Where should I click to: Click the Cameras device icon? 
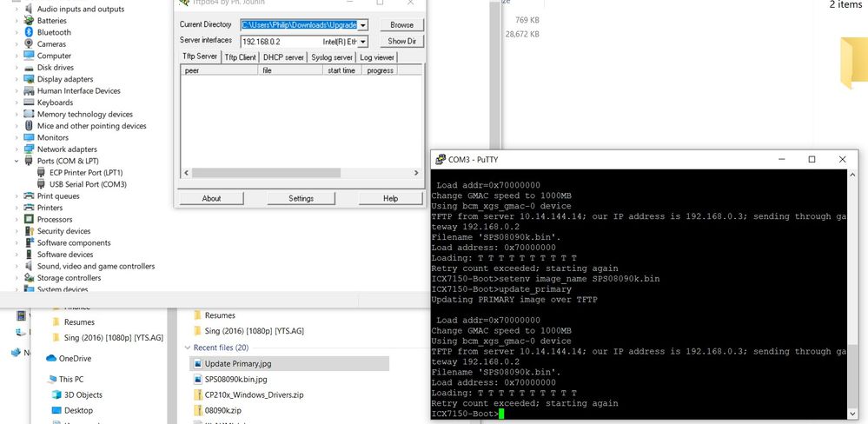29,44
